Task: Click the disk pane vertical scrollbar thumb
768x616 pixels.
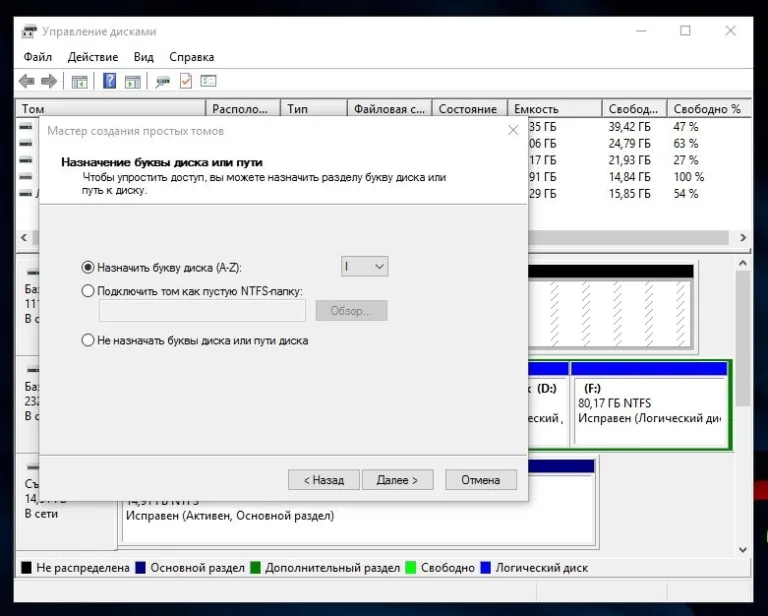Action: [743, 338]
